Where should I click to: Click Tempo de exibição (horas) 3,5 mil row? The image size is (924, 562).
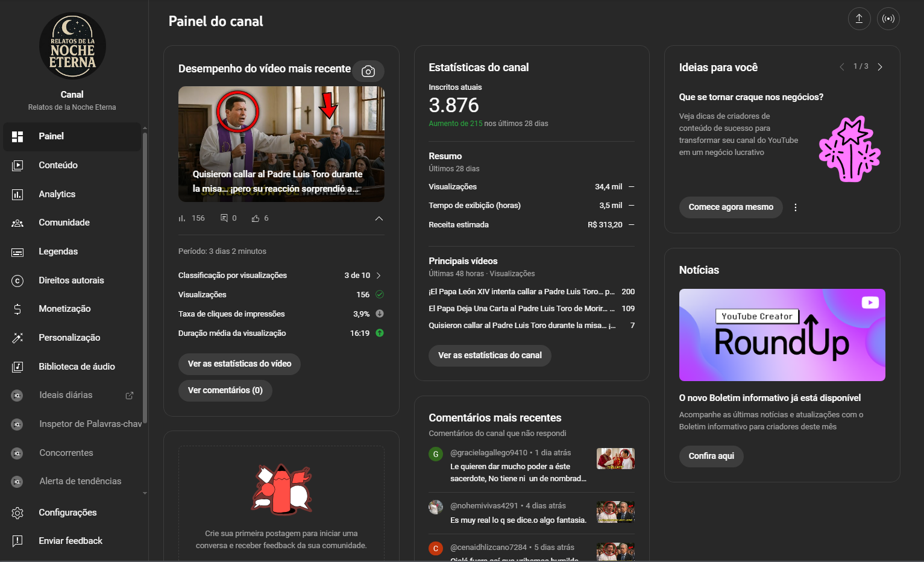click(532, 206)
